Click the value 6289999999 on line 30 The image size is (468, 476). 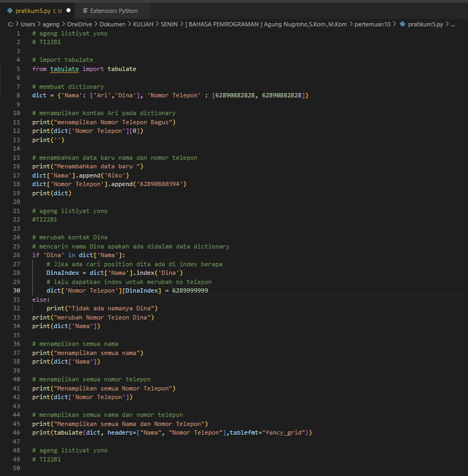[190, 290]
